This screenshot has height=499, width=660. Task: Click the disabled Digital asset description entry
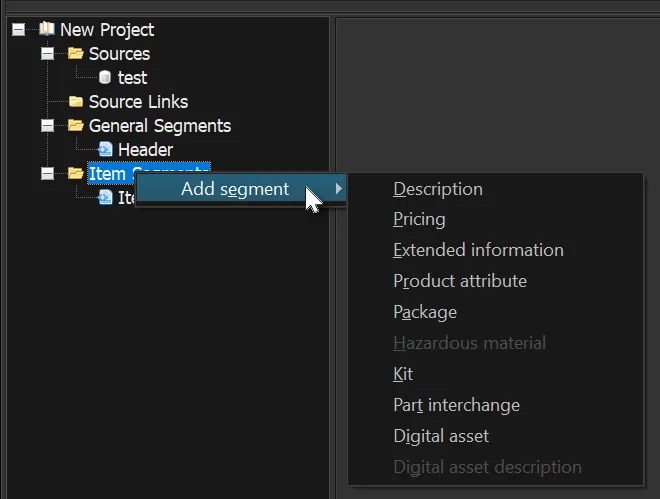[x=495, y=467]
